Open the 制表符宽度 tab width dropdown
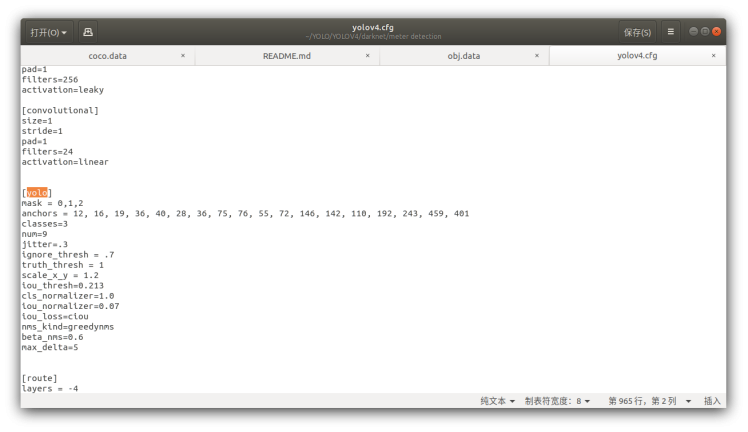The image size is (748, 432). point(557,401)
